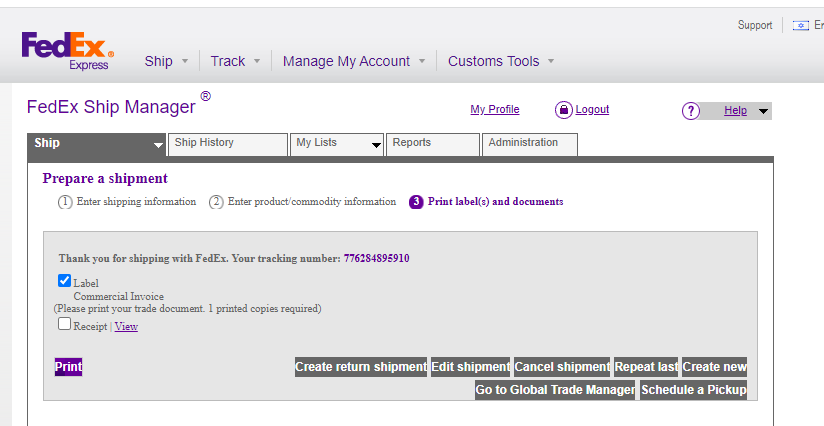Open the Help link
824x426 pixels.
[x=735, y=110]
